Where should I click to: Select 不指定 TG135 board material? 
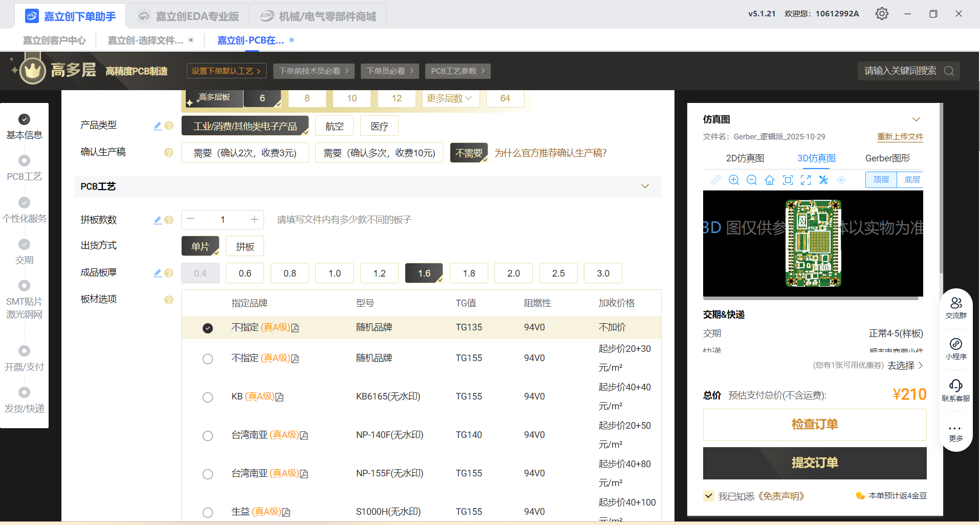208,328
